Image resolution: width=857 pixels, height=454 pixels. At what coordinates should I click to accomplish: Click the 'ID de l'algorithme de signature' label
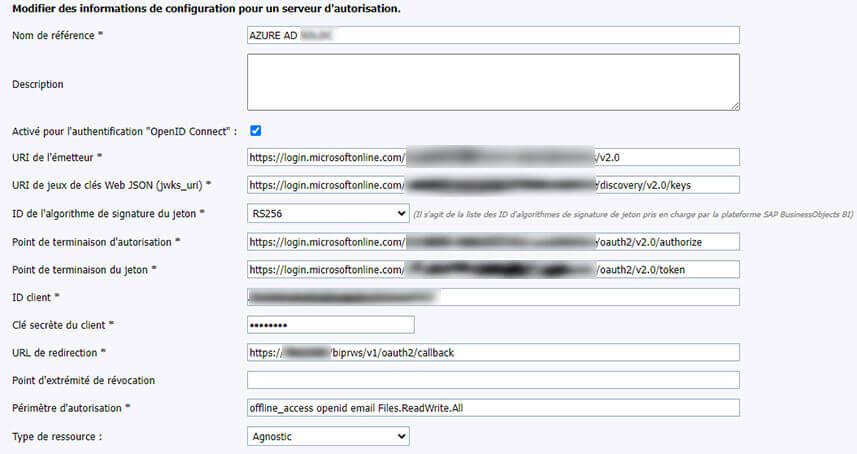pos(108,214)
